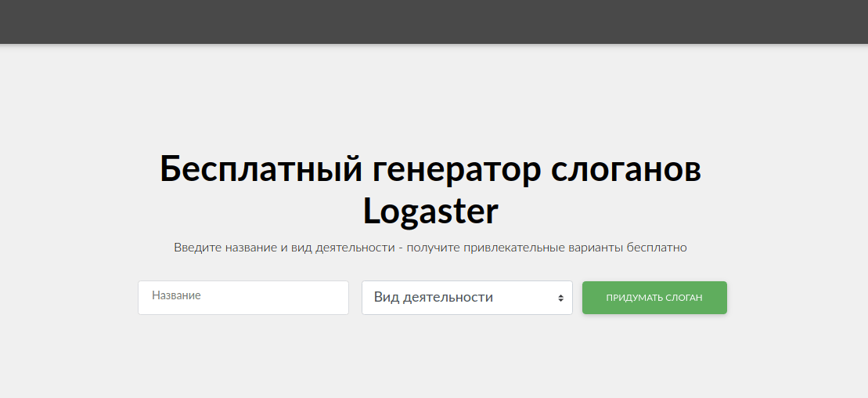This screenshot has width=868, height=398.
Task: Select the Название placeholder text
Action: (176, 295)
